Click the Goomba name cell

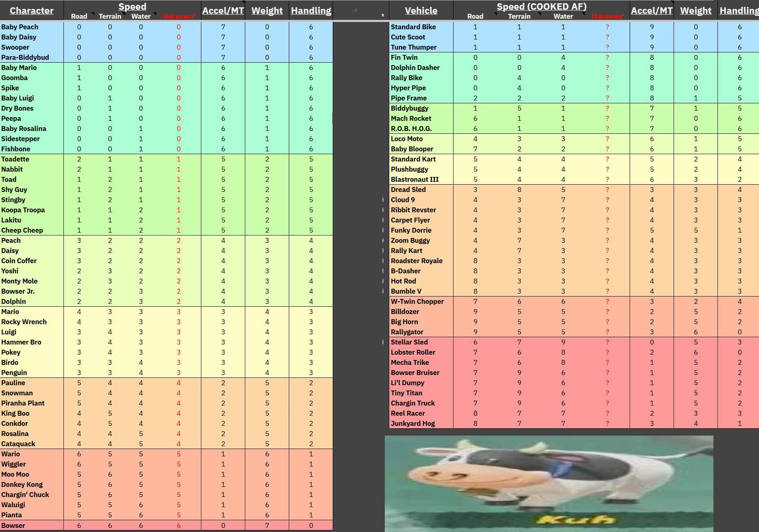point(32,78)
